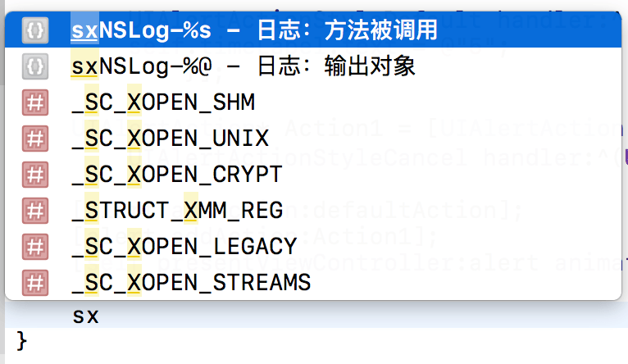This screenshot has height=364, width=628.
Task: Pick _SC_XOPEN_SHM from the completion list
Action: click(x=313, y=102)
